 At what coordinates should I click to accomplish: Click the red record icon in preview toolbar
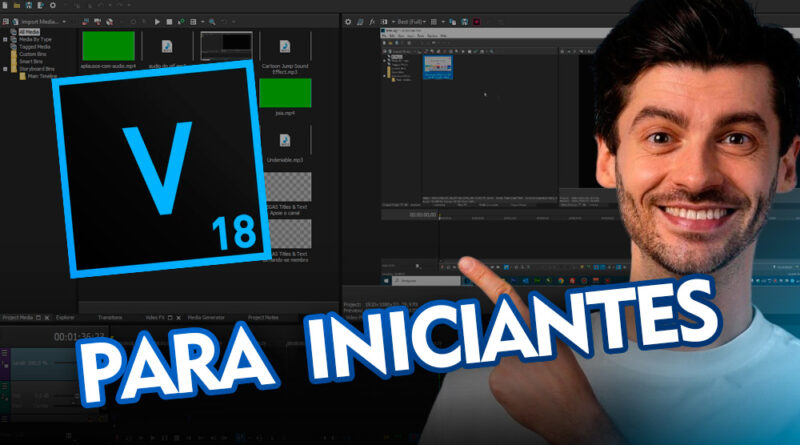[477, 22]
